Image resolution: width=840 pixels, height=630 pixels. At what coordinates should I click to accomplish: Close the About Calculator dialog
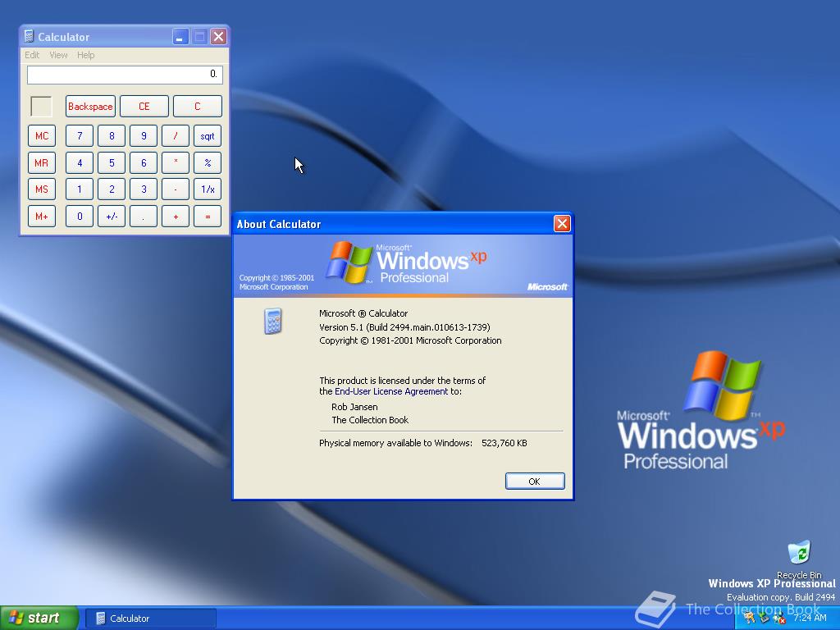[x=561, y=223]
